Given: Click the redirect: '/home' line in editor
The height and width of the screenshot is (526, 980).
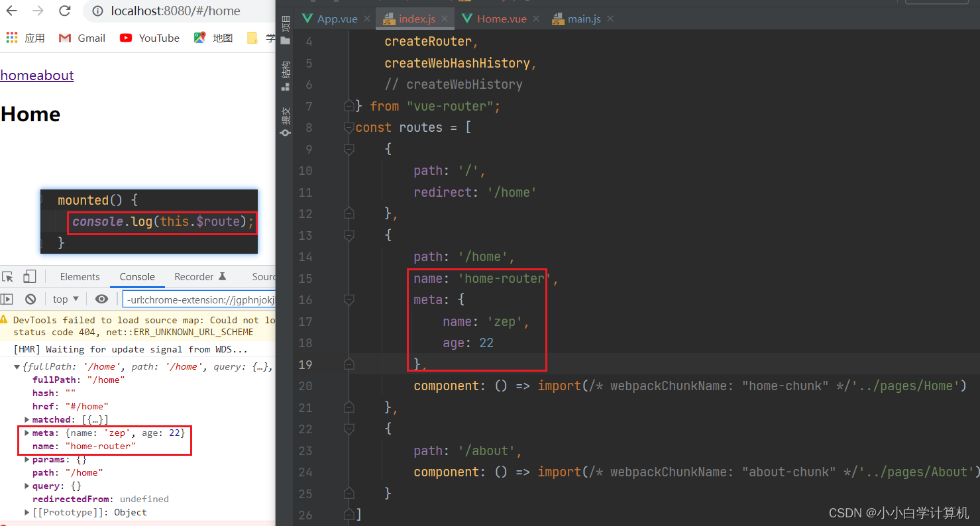Looking at the screenshot, I should point(475,192).
